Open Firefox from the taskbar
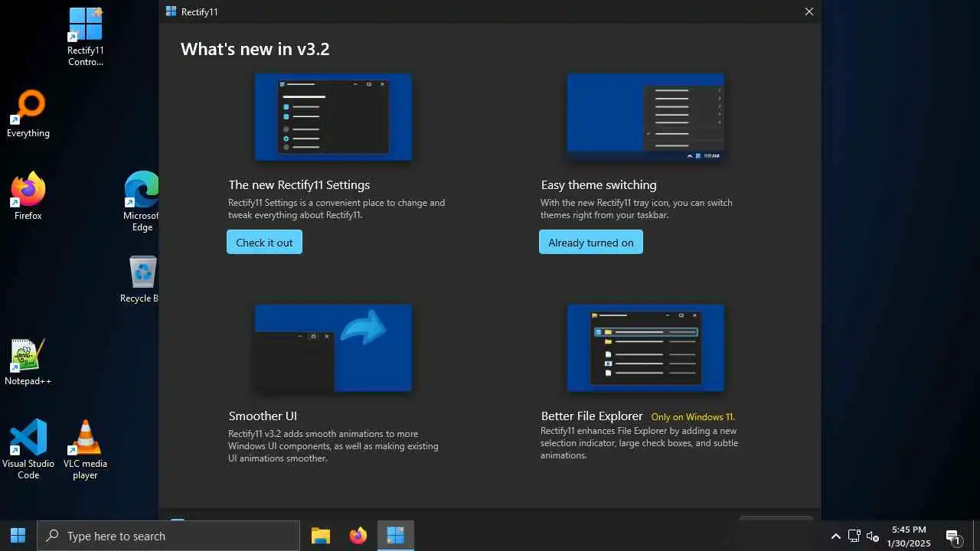 [358, 536]
